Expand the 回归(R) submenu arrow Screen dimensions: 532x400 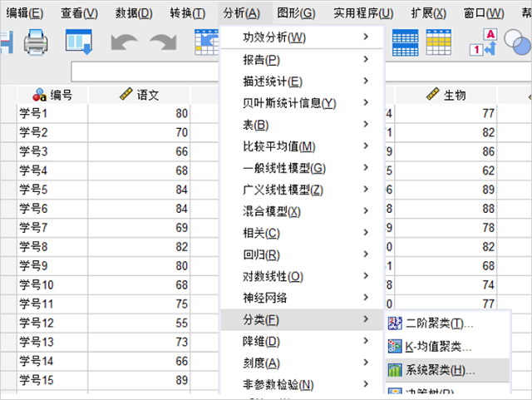coord(366,254)
